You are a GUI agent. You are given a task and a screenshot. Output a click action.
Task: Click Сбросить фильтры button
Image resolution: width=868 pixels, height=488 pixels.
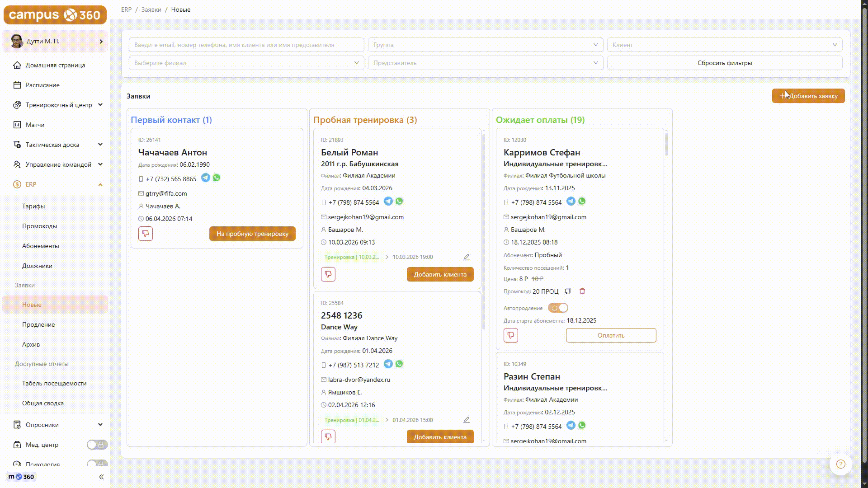pos(725,63)
